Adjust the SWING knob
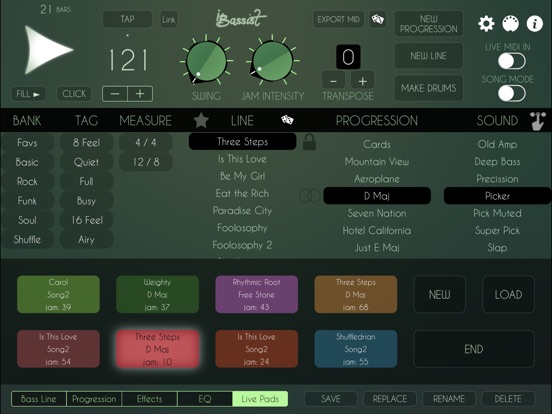Image resolution: width=552 pixels, height=414 pixels. click(x=206, y=61)
